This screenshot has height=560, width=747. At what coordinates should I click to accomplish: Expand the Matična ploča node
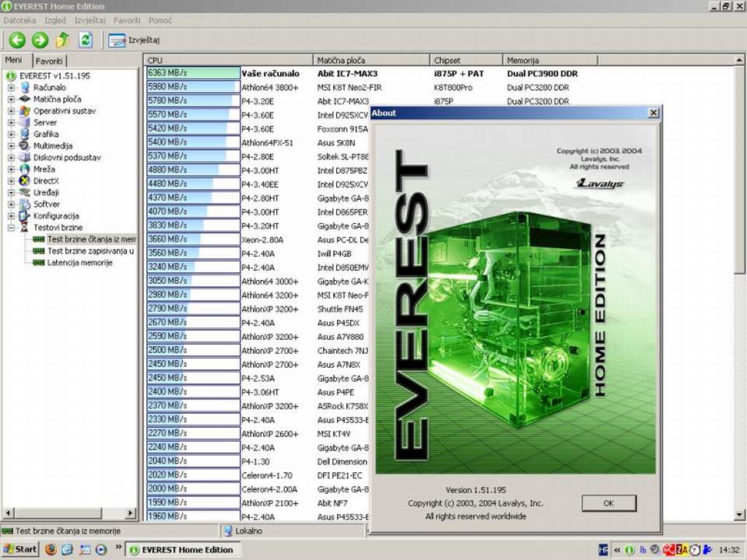(x=12, y=100)
